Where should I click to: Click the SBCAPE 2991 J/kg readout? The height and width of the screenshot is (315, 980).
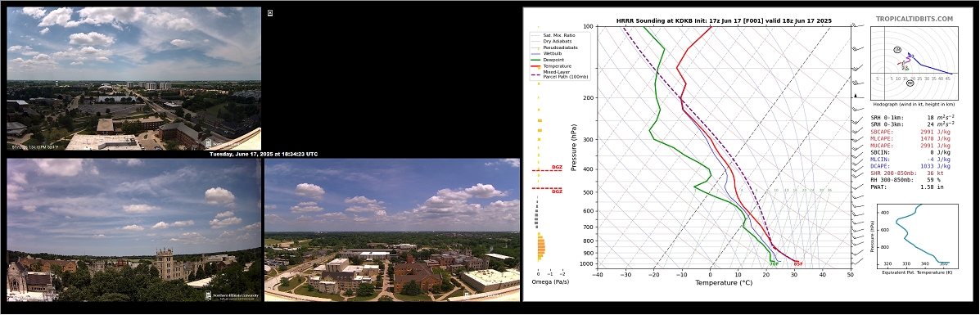point(913,132)
